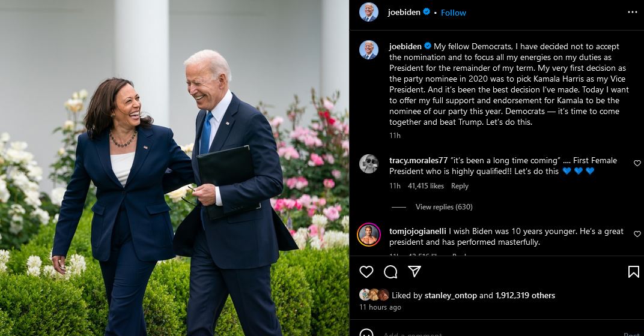Open the emoji picker beside comment box
Screen dimensions: 644x336
366,333
